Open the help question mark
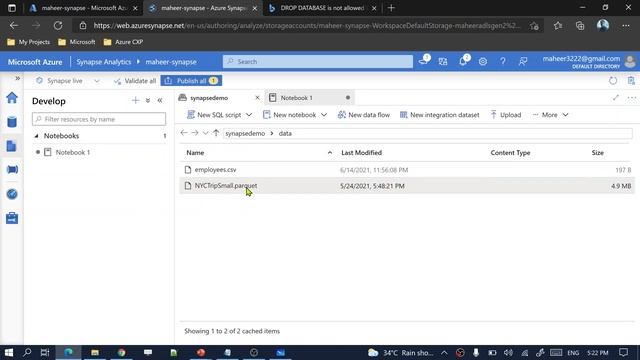The width and height of the screenshot is (640, 360). tap(503, 62)
